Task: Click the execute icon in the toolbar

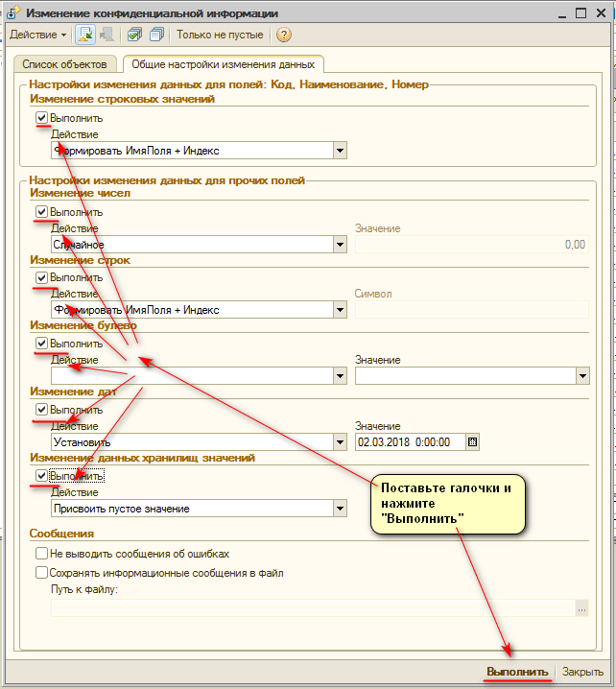Action: pos(83,35)
